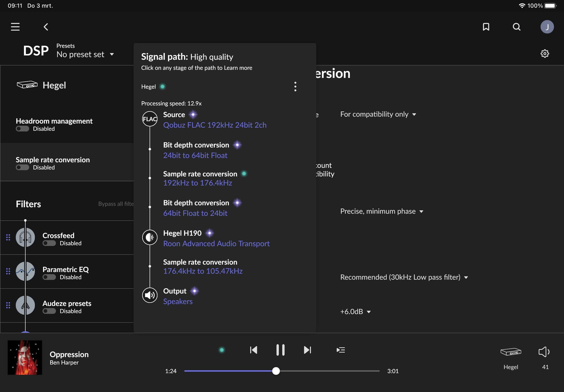Image resolution: width=564 pixels, height=392 pixels.
Task: Click the Hegel H190 device circle icon
Action: (x=150, y=237)
